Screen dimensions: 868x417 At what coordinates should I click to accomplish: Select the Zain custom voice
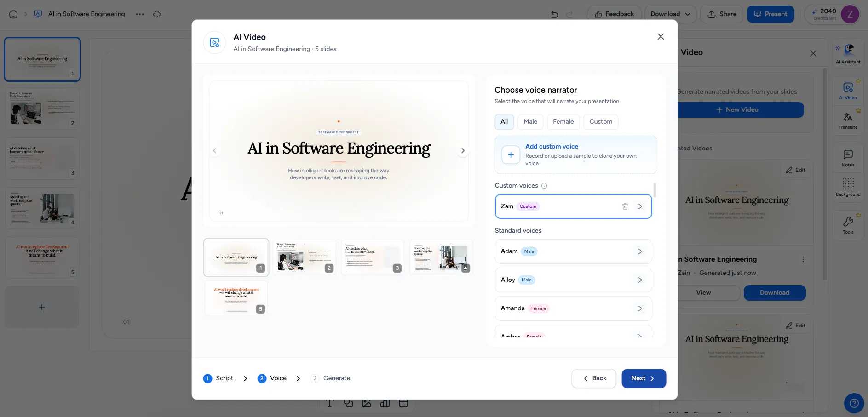click(x=573, y=206)
